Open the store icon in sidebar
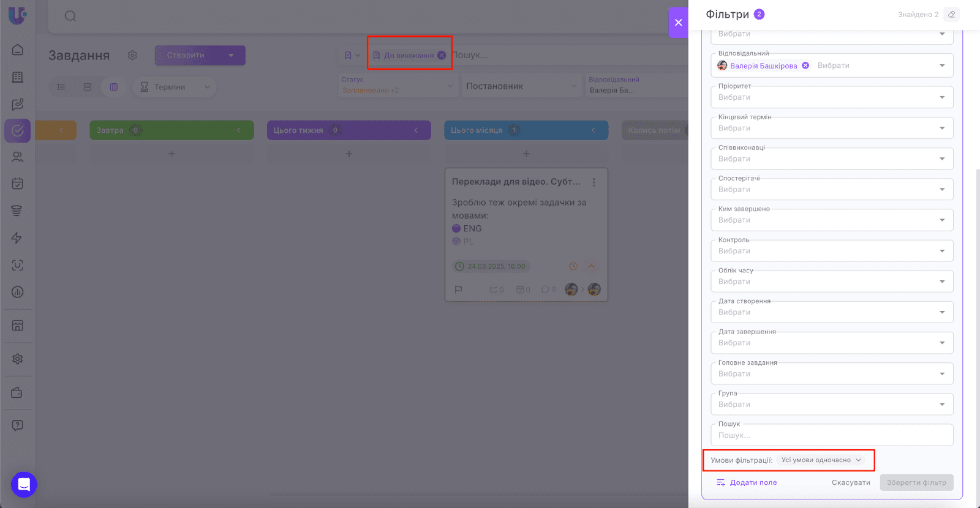Viewport: 980px width, 508px height. pyautogui.click(x=17, y=326)
